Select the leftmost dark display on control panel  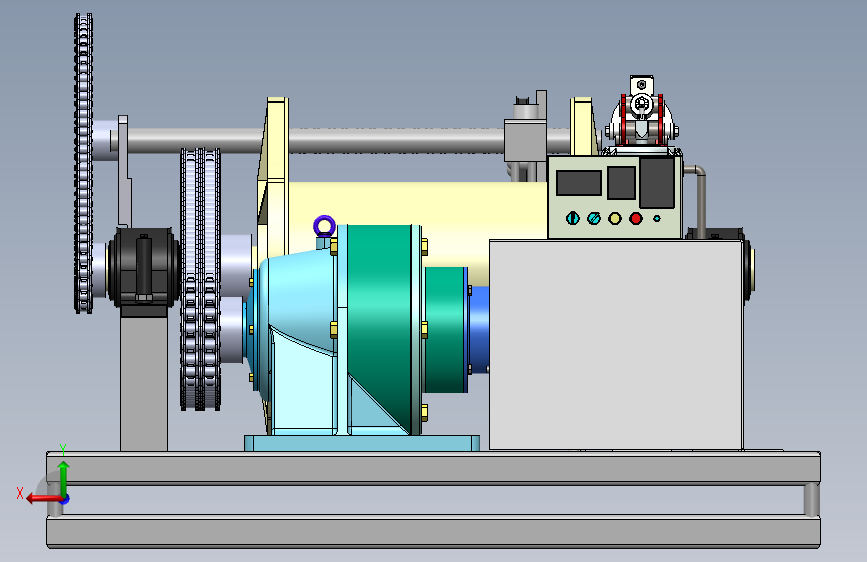point(579,183)
